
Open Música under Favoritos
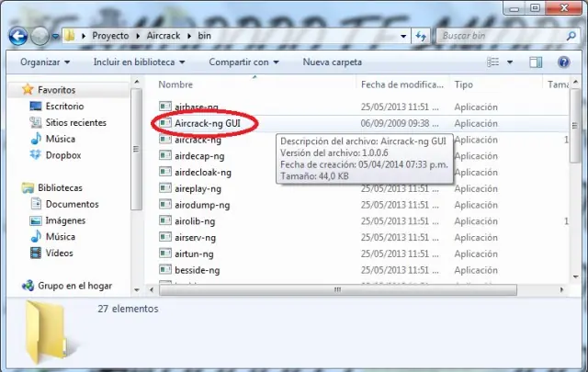click(61, 139)
